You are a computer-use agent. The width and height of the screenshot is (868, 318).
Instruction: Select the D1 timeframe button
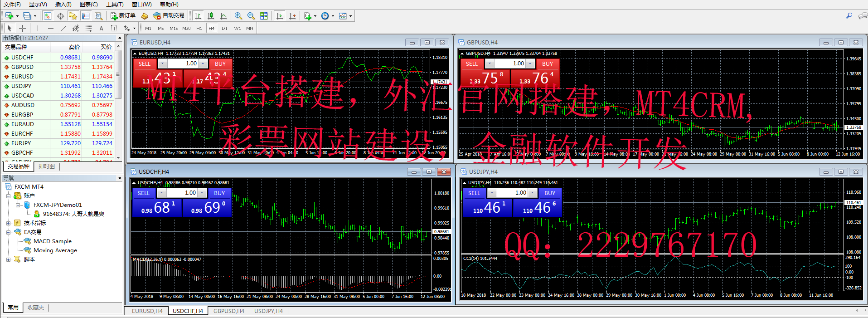click(x=224, y=28)
